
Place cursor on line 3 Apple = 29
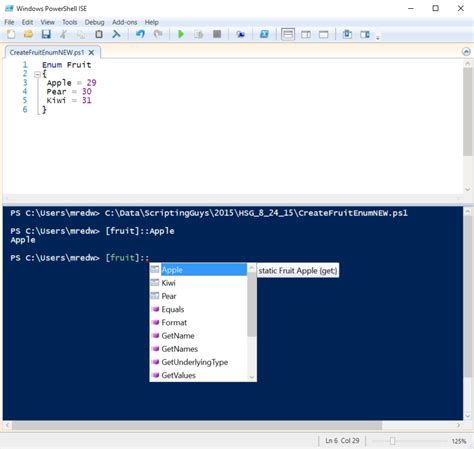click(x=71, y=83)
